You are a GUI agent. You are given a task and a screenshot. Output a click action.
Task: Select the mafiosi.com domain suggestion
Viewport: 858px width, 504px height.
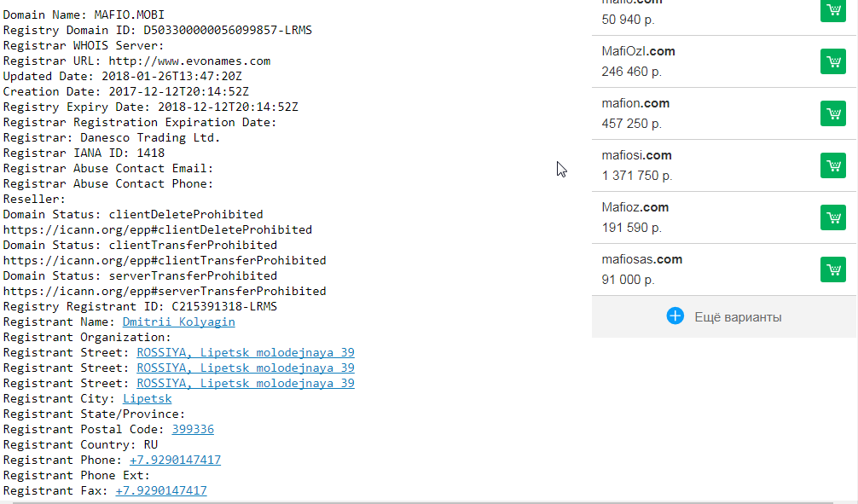pyautogui.click(x=636, y=155)
